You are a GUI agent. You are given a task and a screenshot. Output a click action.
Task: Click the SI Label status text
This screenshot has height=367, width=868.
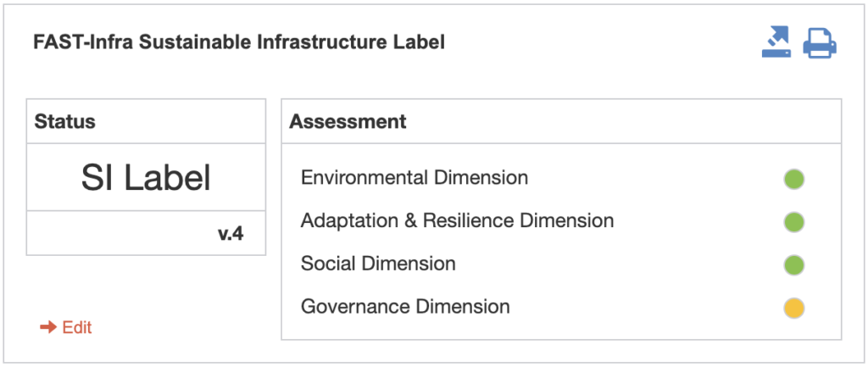tap(146, 178)
